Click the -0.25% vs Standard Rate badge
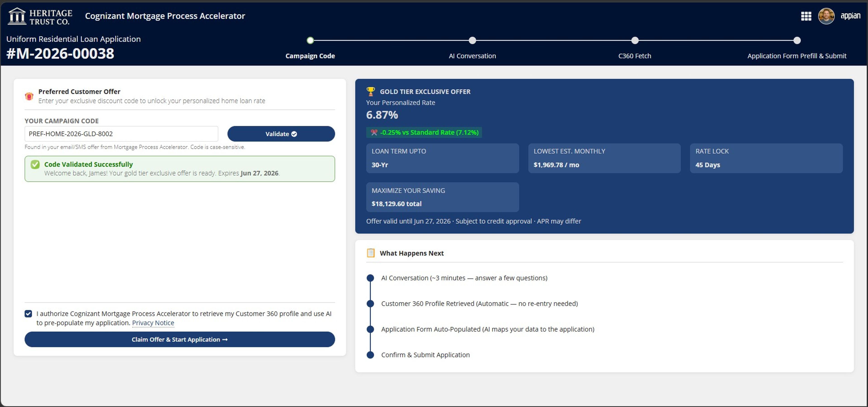 (x=424, y=132)
